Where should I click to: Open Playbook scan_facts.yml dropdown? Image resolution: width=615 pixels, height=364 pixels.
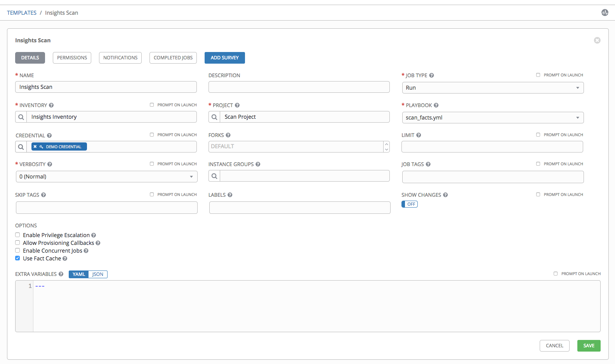pyautogui.click(x=493, y=118)
